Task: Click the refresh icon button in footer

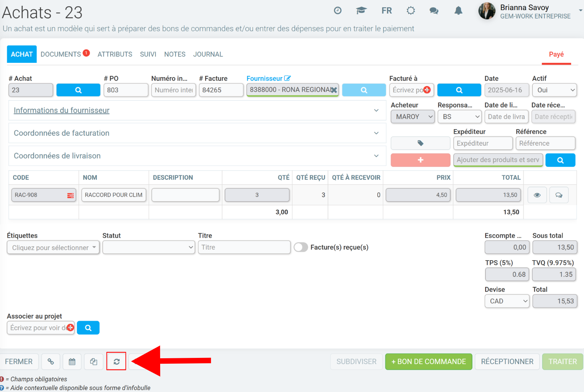Action: (116, 361)
